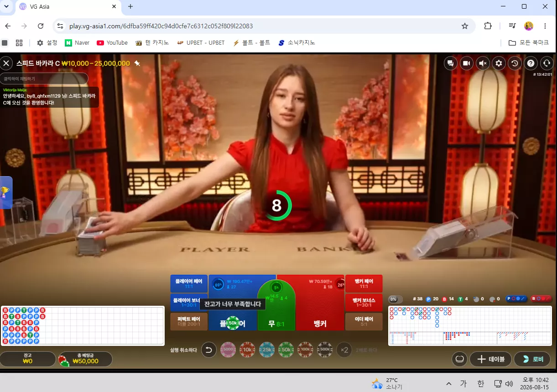Select the 100k chip

click(306, 350)
